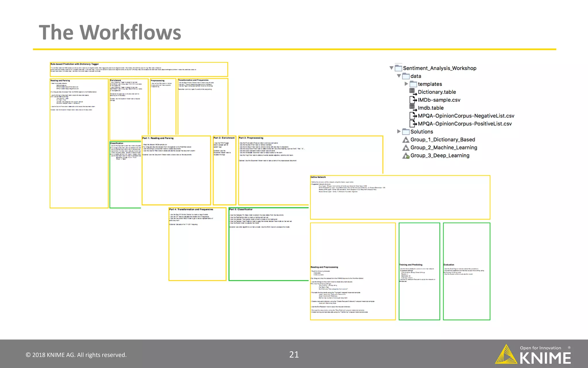Click the Training and Predicting green box
Viewport: 588px width, 368px height.
pos(419,271)
